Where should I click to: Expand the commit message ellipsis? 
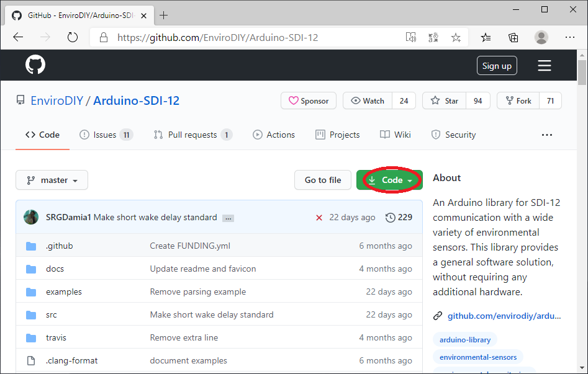(x=228, y=218)
